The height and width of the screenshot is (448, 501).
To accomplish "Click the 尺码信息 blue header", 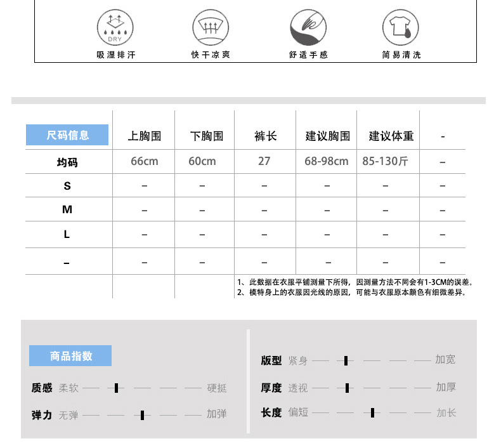I will pyautogui.click(x=67, y=135).
